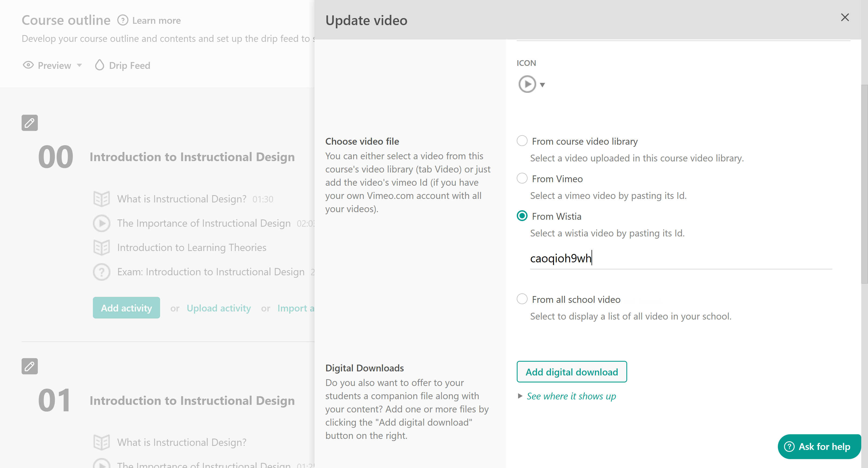Screen dimensions: 868x468
Task: Click the Upload activity link
Action: point(219,308)
